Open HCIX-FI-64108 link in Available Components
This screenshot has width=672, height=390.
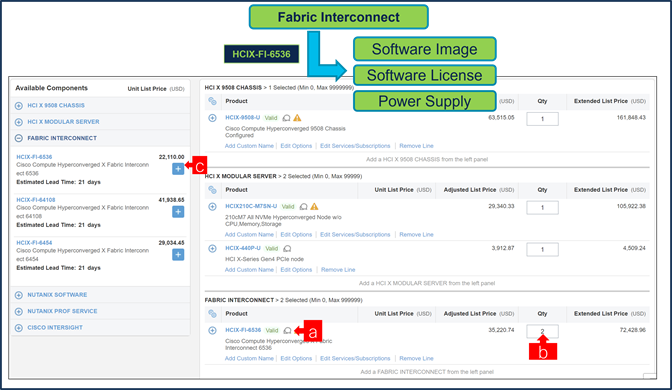tap(36, 200)
